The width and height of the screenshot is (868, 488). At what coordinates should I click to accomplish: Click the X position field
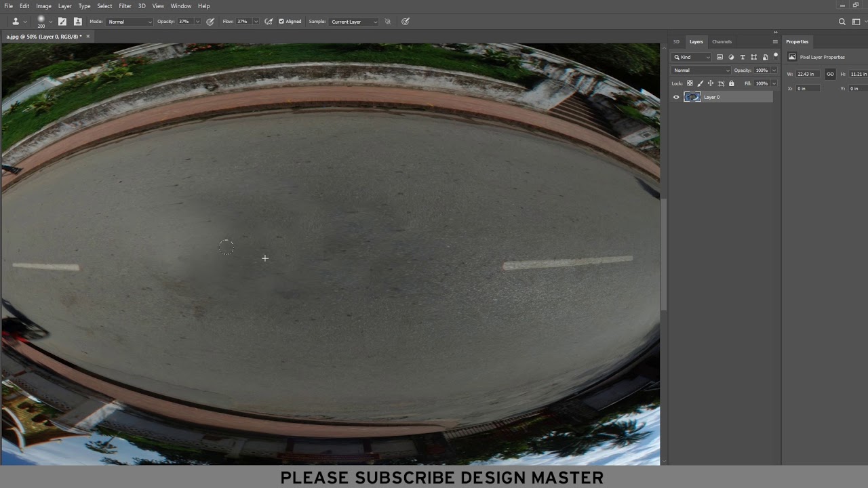808,89
